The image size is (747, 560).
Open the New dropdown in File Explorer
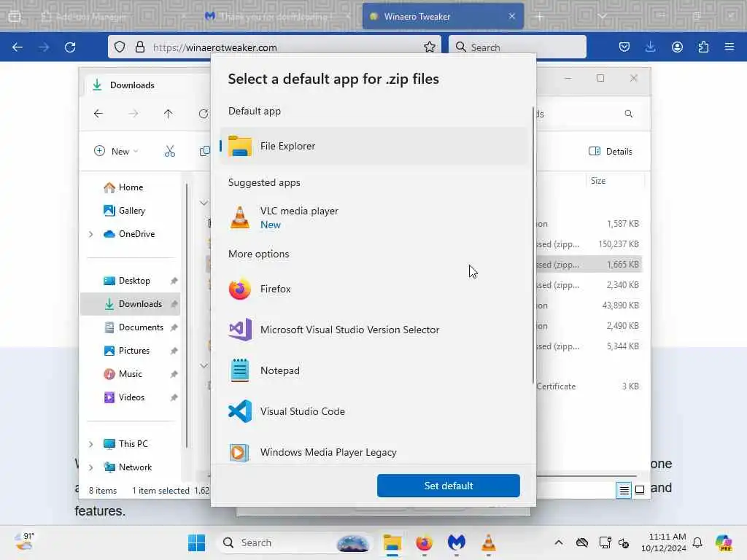coord(116,152)
